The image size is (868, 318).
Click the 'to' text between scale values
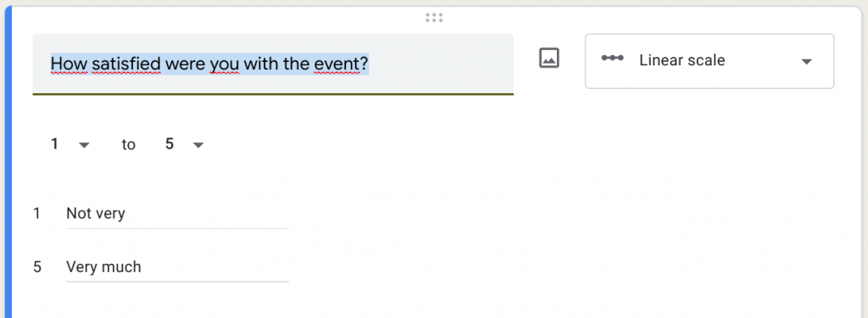129,145
